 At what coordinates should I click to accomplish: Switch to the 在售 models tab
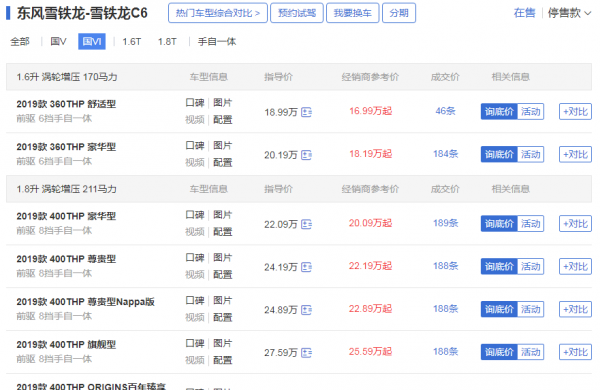pos(524,13)
